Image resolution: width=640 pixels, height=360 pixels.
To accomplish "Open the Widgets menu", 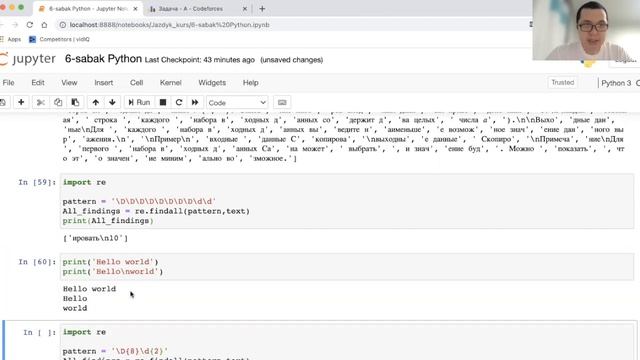I will click(x=212, y=82).
